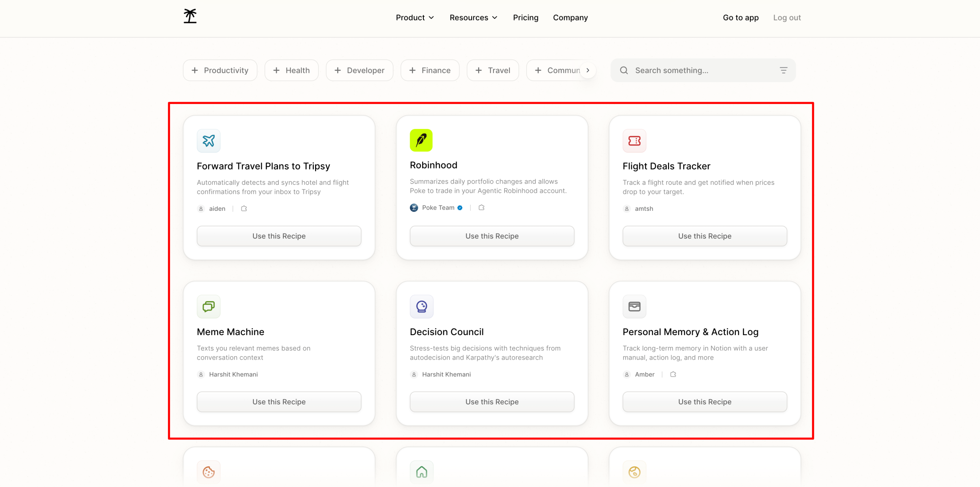
Task: Toggle the Finance category filter
Action: coord(430,70)
